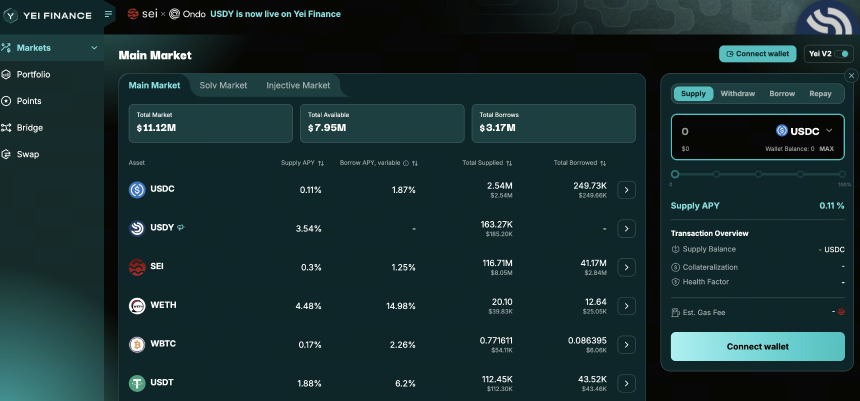Viewport: 860px width, 401px height.
Task: Open SEI details with row arrow
Action: click(626, 267)
